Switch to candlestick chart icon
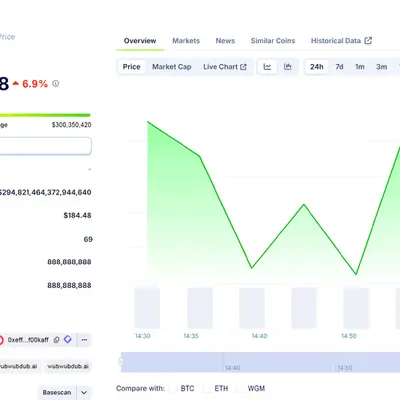Screen dimensions: 400x400 [288, 67]
